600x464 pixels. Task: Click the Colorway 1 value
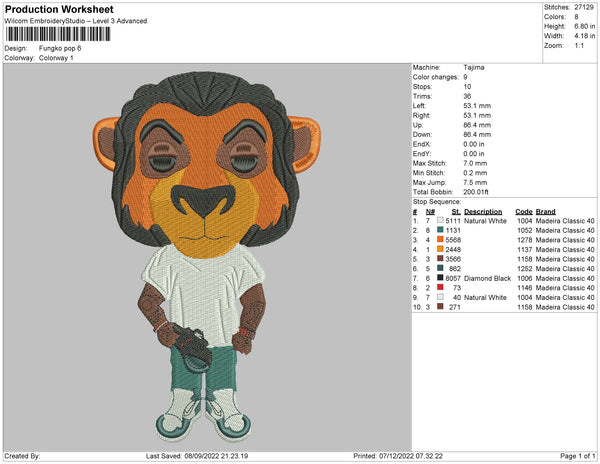(x=56, y=58)
